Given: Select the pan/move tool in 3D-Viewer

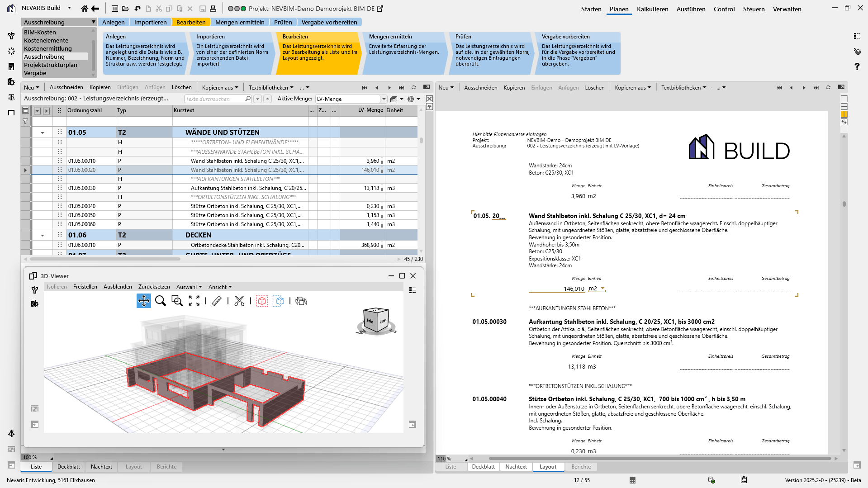Looking at the screenshot, I should pos(144,301).
